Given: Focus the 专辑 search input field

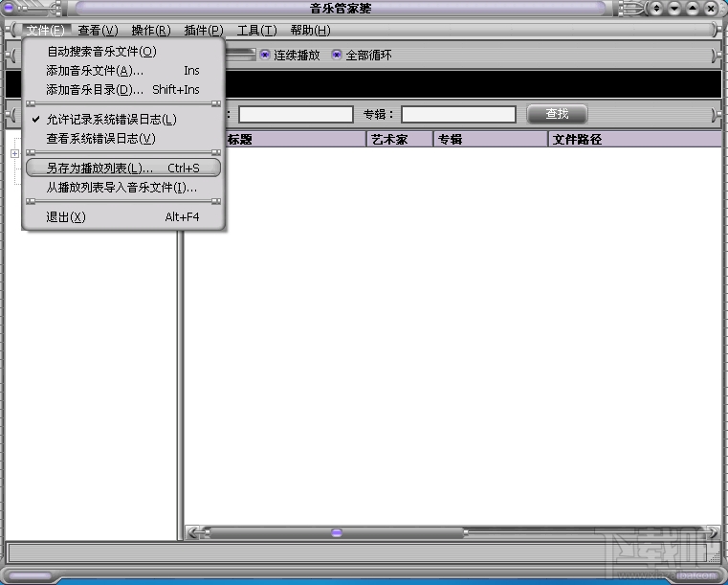Looking at the screenshot, I should (x=458, y=114).
